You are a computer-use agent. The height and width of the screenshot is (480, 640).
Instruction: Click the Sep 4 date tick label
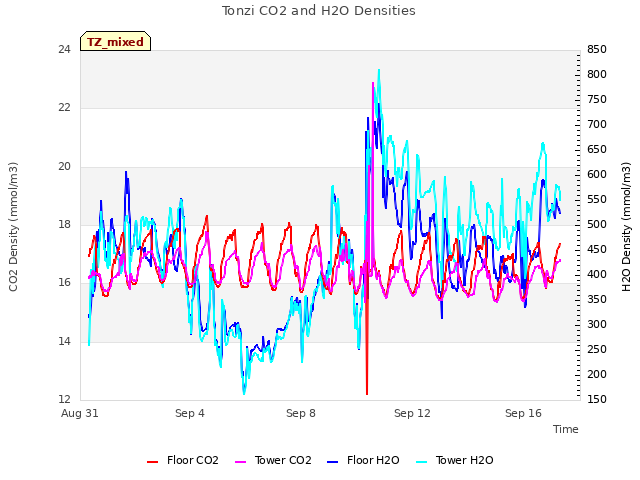click(x=190, y=413)
